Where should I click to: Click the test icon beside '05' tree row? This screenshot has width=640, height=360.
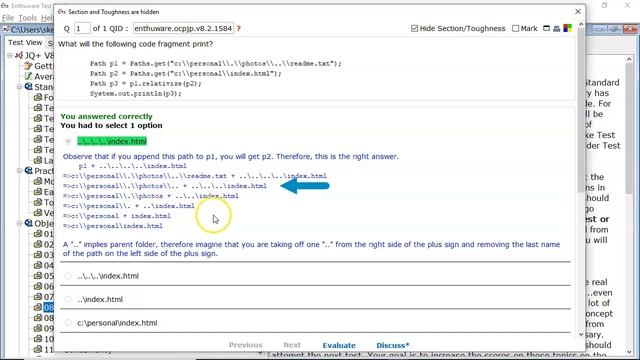38,276
